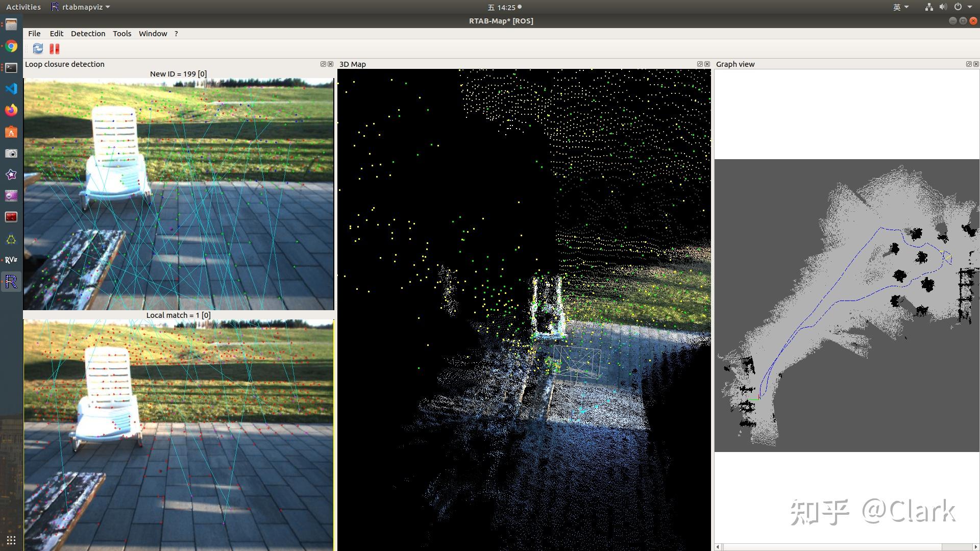Close the 3D Map panel
Viewport: 980px width, 551px height.
[x=707, y=64]
